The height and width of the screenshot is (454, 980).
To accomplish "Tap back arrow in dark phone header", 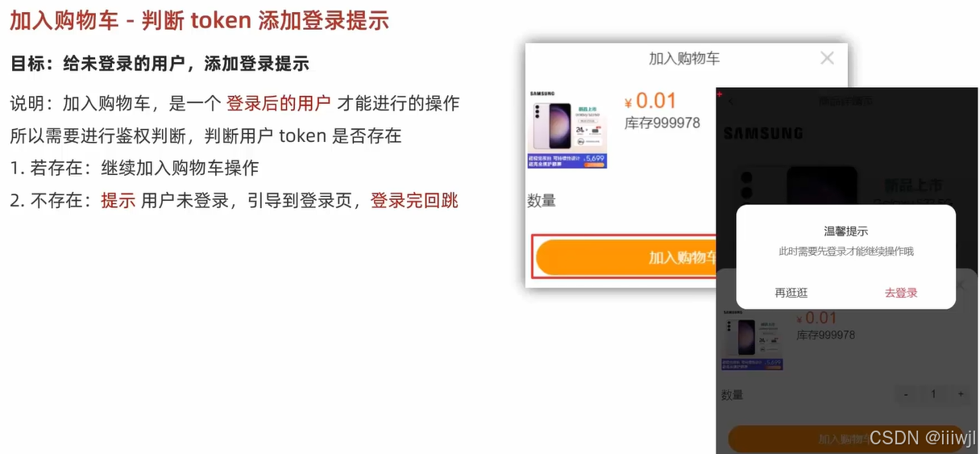I will (x=731, y=102).
